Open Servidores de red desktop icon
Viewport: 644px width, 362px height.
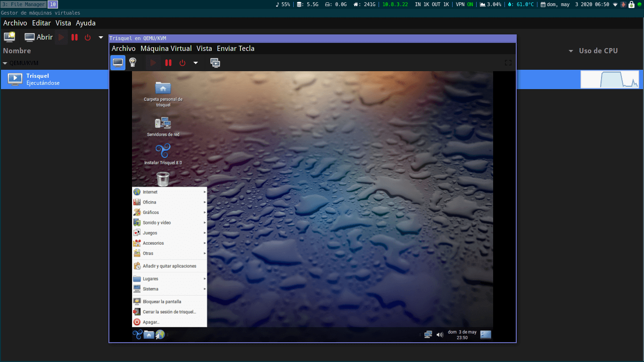pos(163,127)
